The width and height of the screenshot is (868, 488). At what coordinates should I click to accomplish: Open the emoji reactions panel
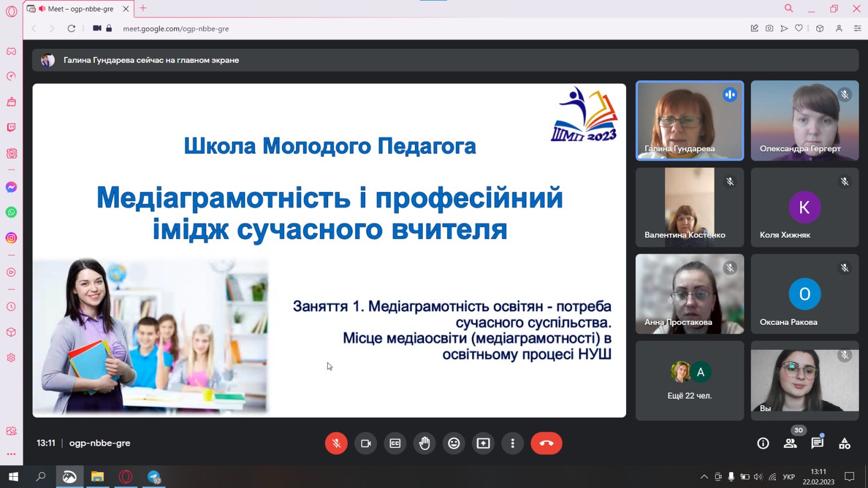click(454, 443)
